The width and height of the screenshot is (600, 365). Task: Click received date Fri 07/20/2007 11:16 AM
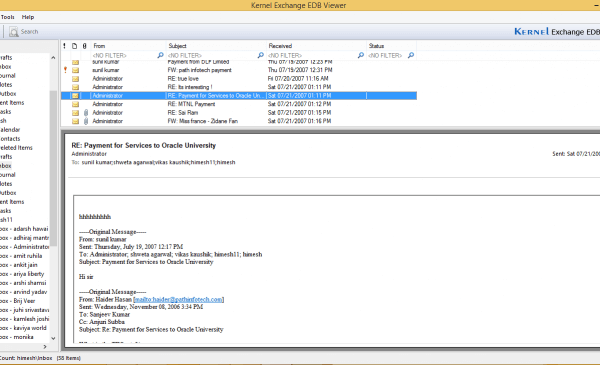click(298, 78)
